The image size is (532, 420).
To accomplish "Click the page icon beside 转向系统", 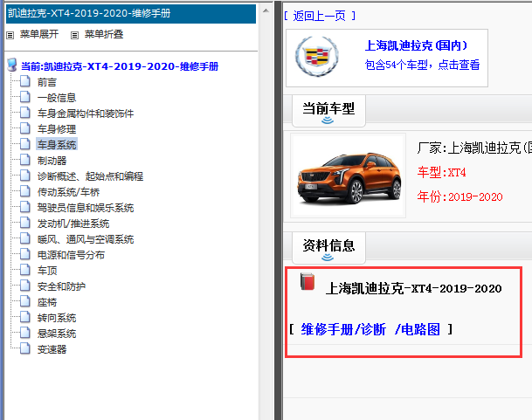I will pos(25,318).
